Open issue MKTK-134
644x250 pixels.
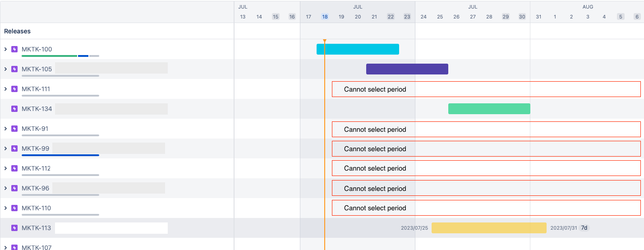(37, 109)
